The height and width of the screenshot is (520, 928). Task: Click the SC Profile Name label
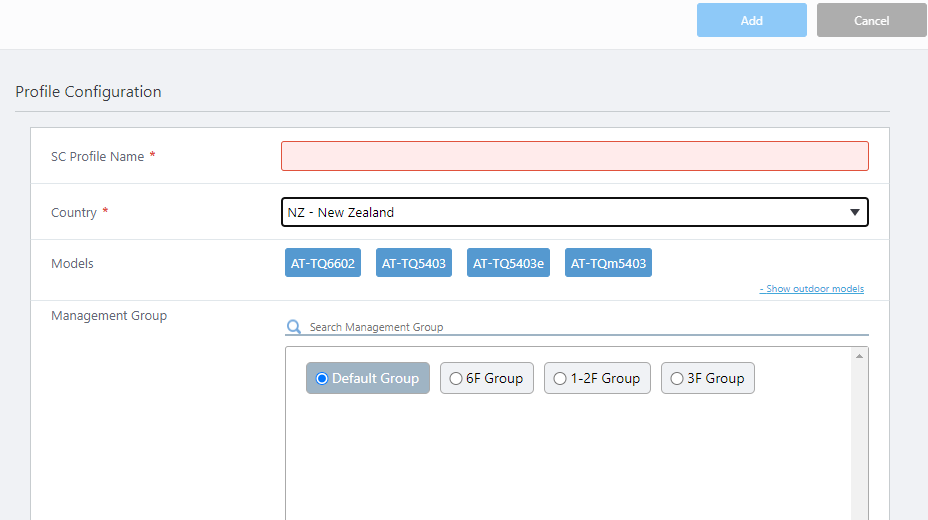tap(97, 157)
